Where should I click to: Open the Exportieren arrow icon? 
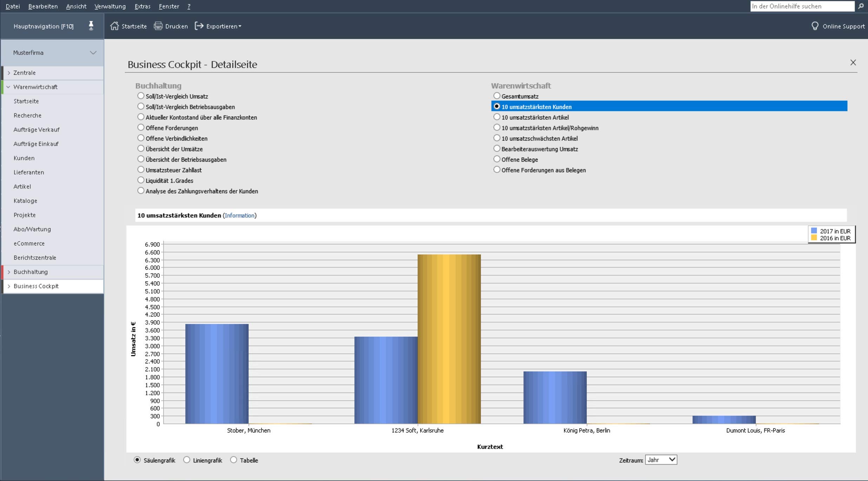199,26
